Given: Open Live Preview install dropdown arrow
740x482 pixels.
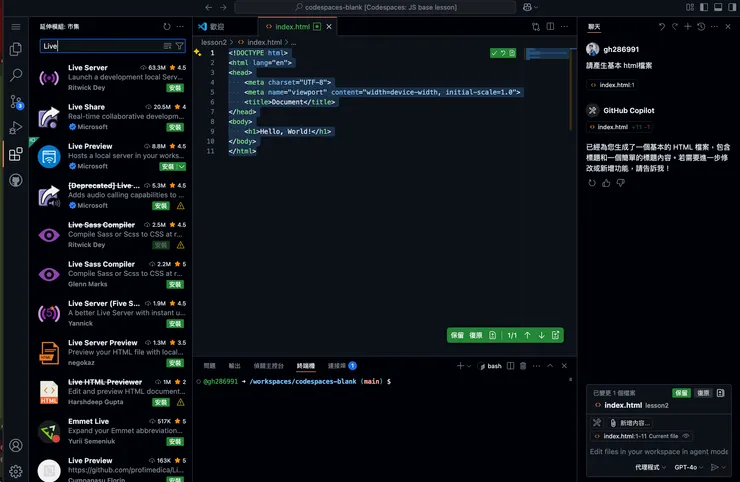Looking at the screenshot, I should pos(182,167).
